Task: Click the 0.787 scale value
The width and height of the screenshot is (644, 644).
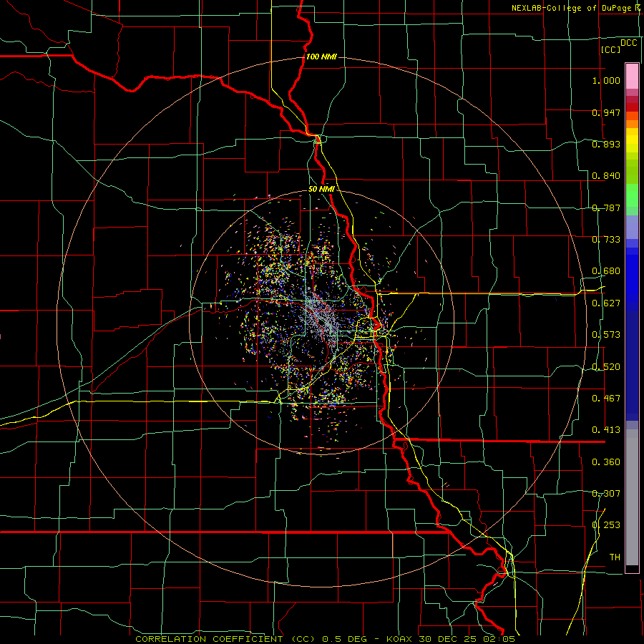Action: [x=606, y=208]
